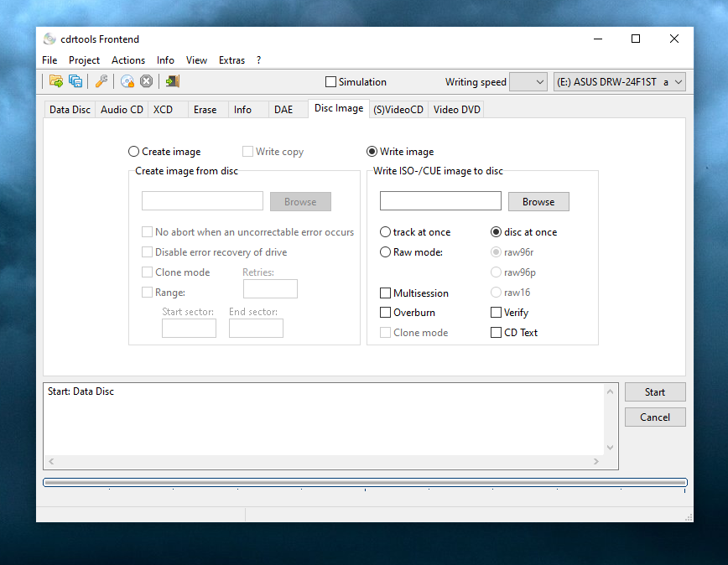Screen dimensions: 728x565
Task: Click the log's vertical scrollbar down arrow
Action: tap(610, 448)
